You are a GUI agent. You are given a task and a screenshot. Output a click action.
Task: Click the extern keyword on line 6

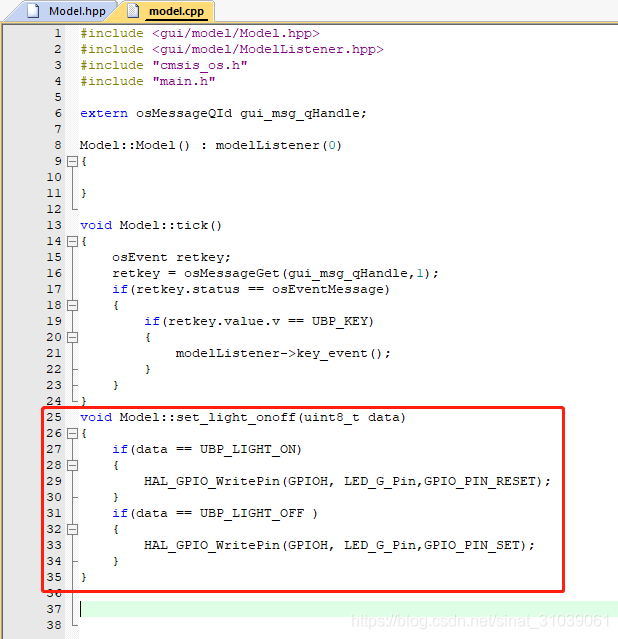pyautogui.click(x=104, y=113)
